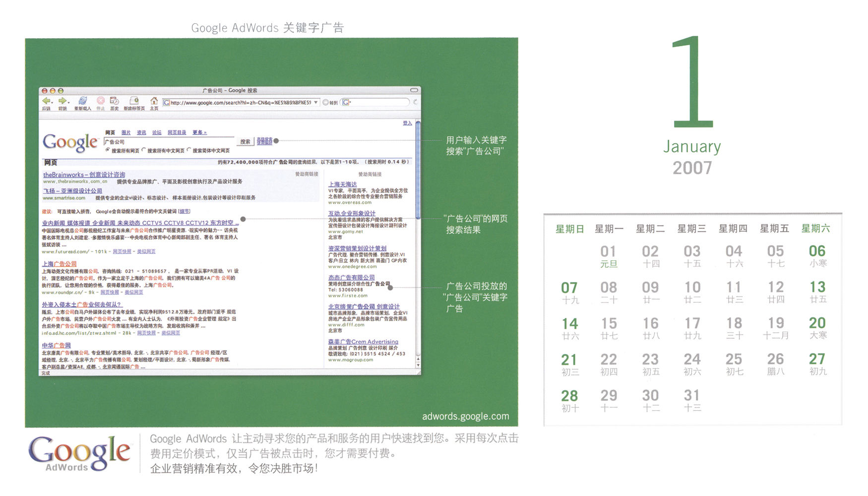Open 网页快照 for www.futuread.com result

[122, 251]
